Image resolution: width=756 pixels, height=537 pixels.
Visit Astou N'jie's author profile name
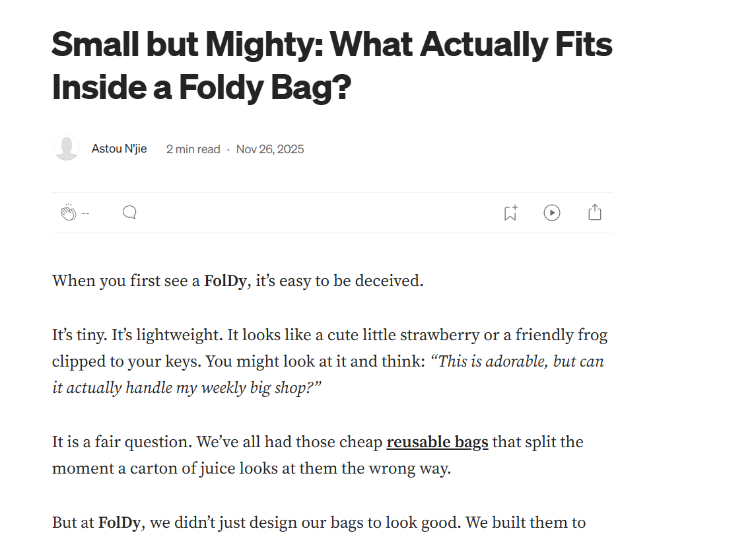coord(119,149)
